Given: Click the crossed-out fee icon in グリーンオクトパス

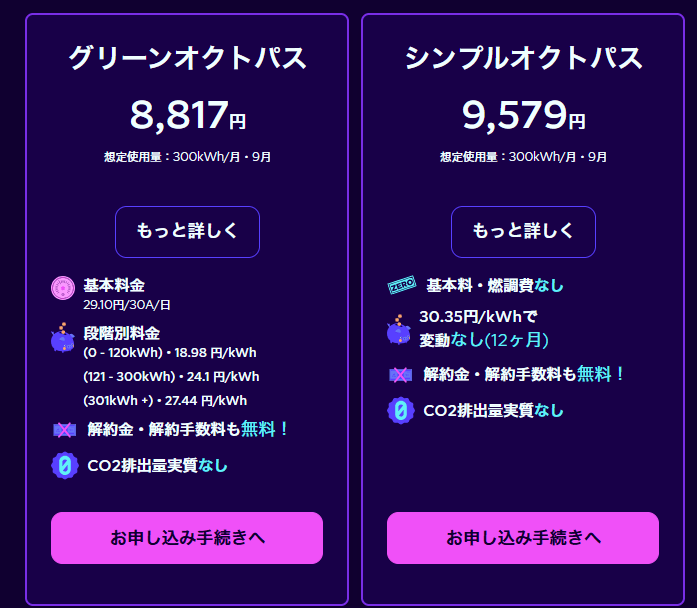Looking at the screenshot, I should (64, 430).
